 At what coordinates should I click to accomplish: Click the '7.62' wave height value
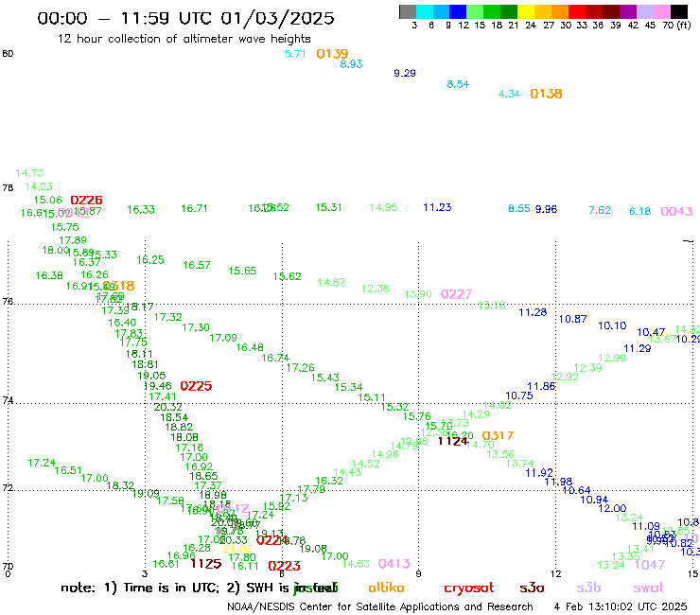(x=599, y=210)
